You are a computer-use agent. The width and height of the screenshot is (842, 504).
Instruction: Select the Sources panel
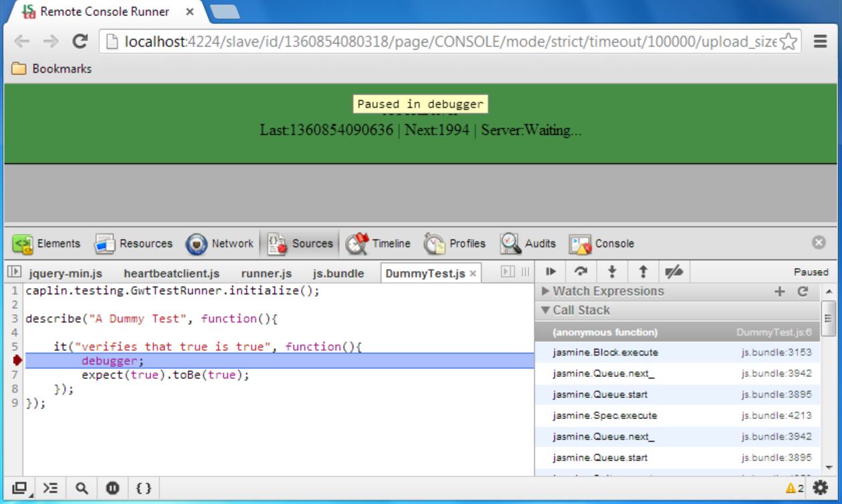click(x=300, y=244)
